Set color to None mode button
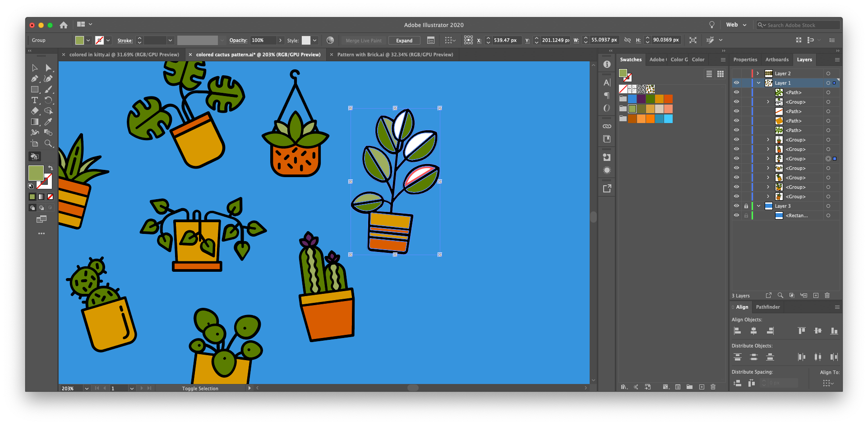Viewport: 868px width, 425px height. 50,197
